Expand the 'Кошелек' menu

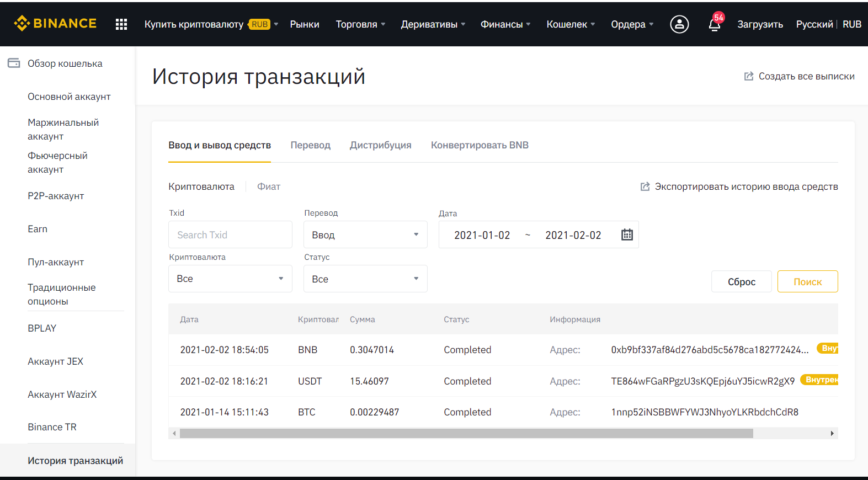571,24
